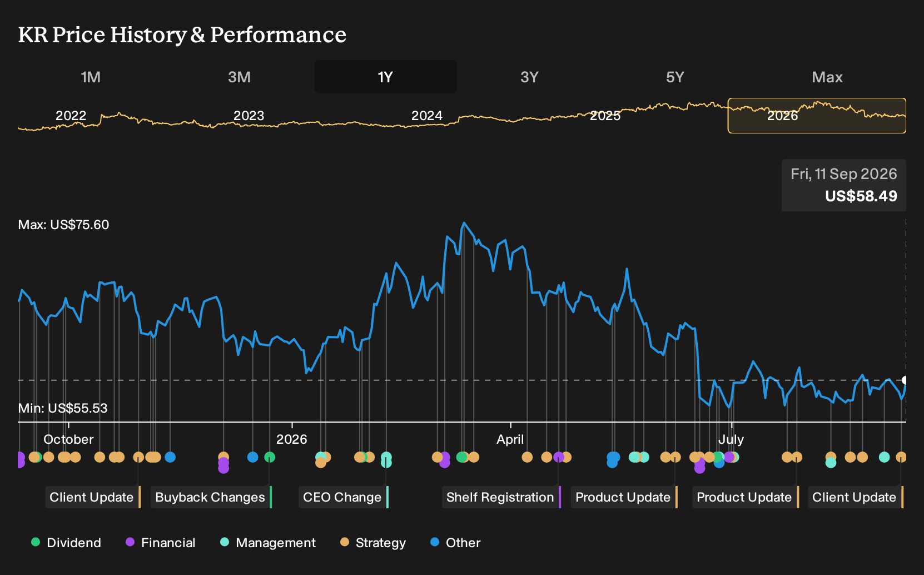Click purple financial dot above Shelf Registration label
This screenshot has height=575, width=924.
coord(559,457)
